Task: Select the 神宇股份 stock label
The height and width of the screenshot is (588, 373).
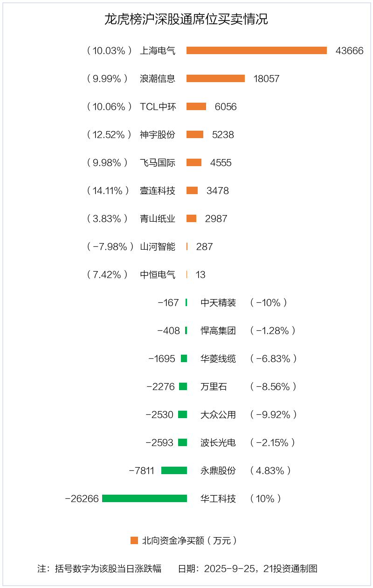Action: tap(158, 134)
